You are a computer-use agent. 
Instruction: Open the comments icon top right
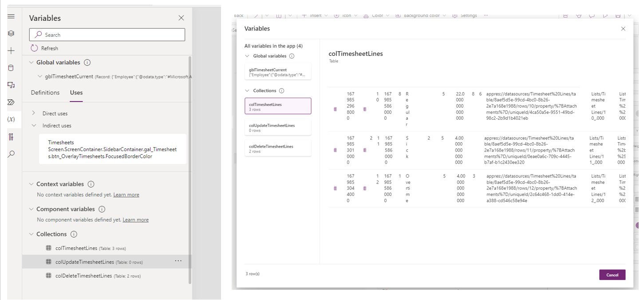(591, 15)
